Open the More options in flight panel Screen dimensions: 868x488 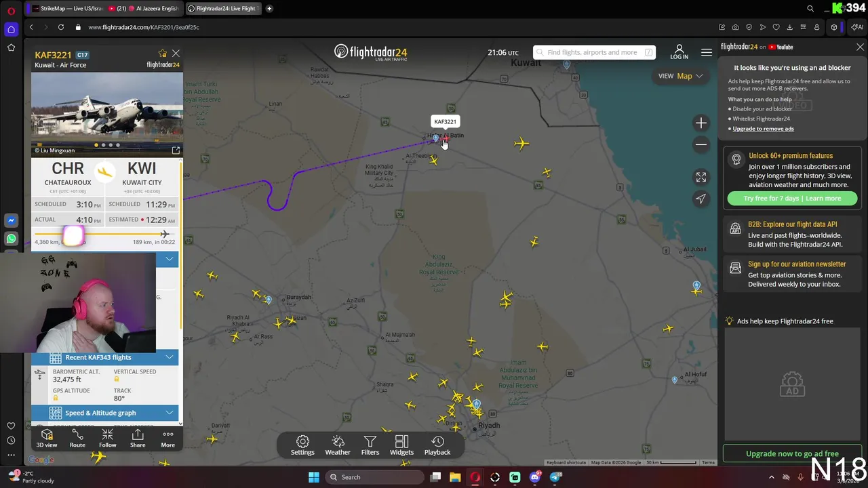[167, 438]
